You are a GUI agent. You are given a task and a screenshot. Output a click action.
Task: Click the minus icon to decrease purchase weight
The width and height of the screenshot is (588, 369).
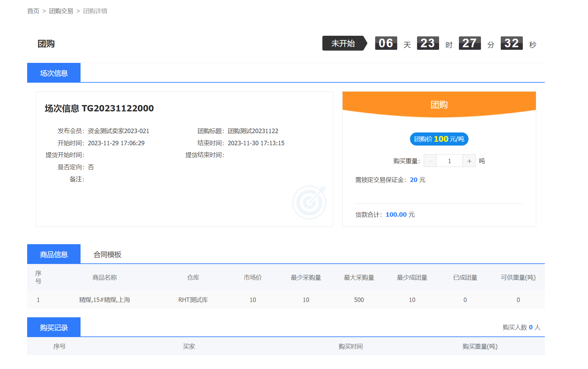pyautogui.click(x=430, y=161)
